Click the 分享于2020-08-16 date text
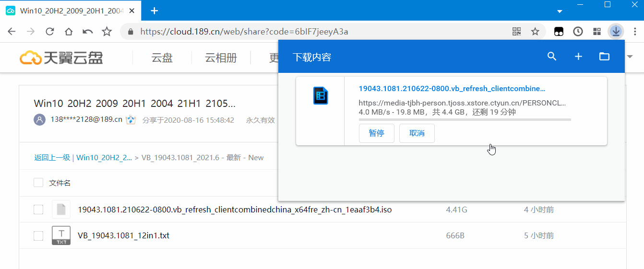644x269 pixels. [x=188, y=120]
